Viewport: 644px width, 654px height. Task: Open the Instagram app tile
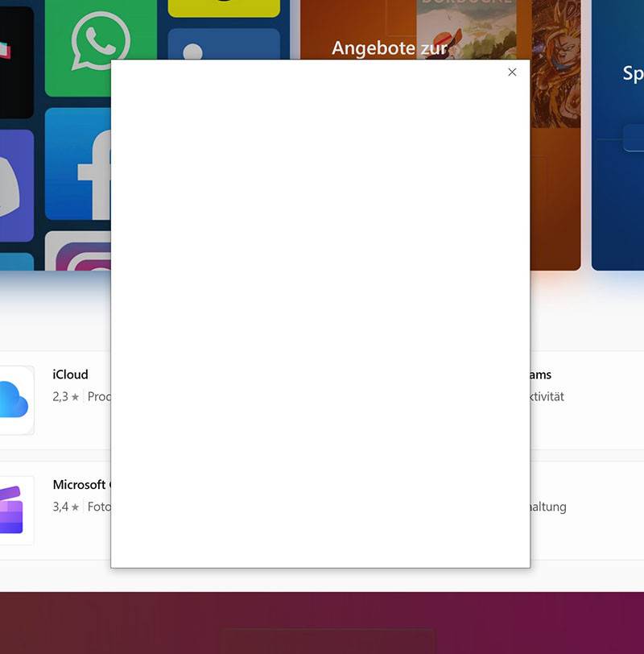click(x=78, y=251)
